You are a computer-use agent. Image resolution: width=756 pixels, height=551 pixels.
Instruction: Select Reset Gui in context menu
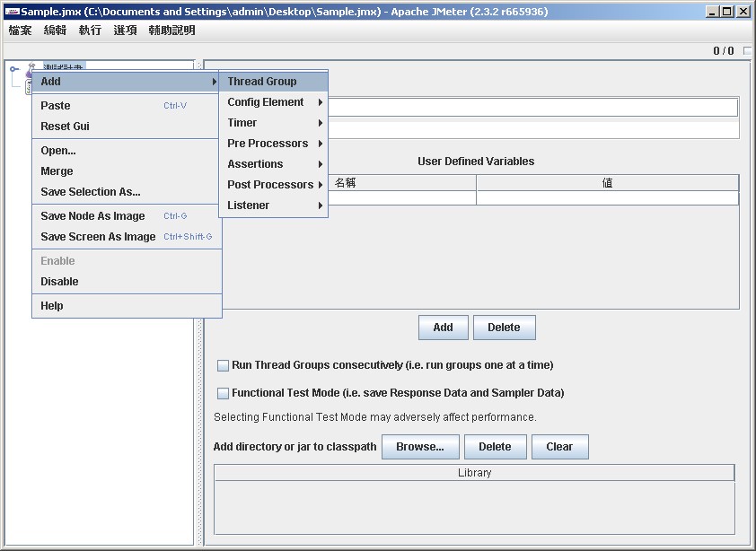click(x=127, y=127)
